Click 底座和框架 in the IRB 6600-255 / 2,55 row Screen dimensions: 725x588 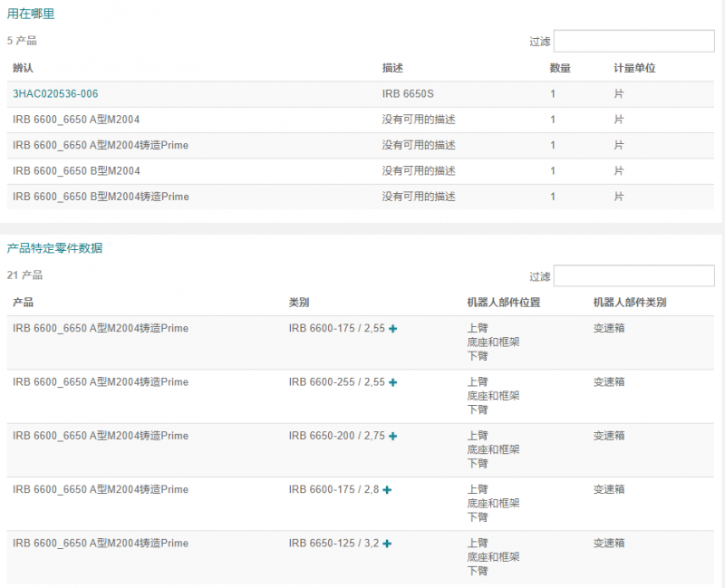[x=493, y=396]
